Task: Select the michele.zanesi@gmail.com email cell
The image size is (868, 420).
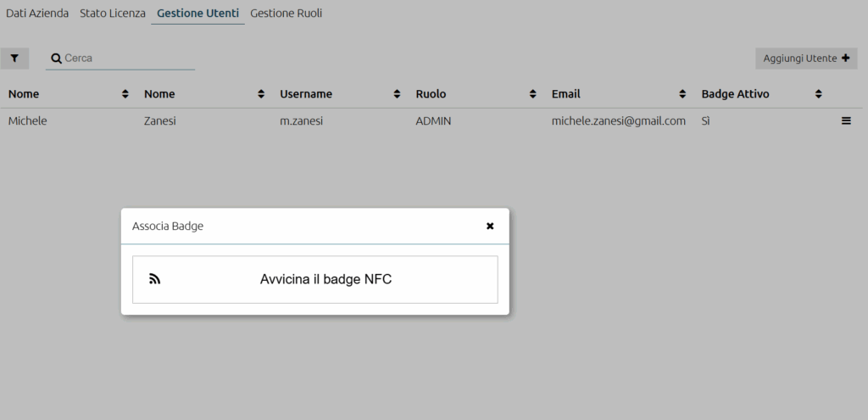Action: coord(618,120)
